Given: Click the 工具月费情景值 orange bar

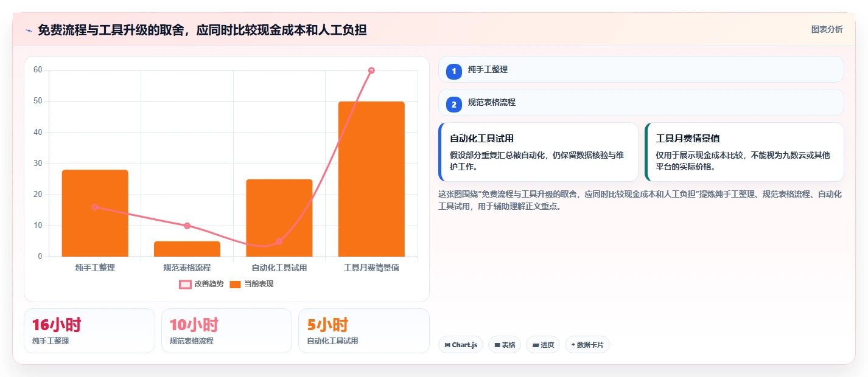Looking at the screenshot, I should (371, 179).
